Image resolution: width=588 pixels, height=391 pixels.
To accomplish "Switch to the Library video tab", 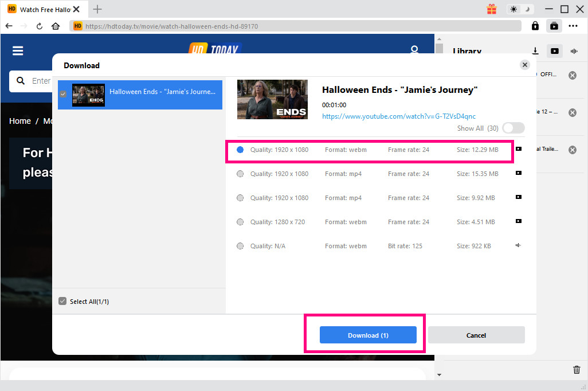I will pyautogui.click(x=554, y=51).
